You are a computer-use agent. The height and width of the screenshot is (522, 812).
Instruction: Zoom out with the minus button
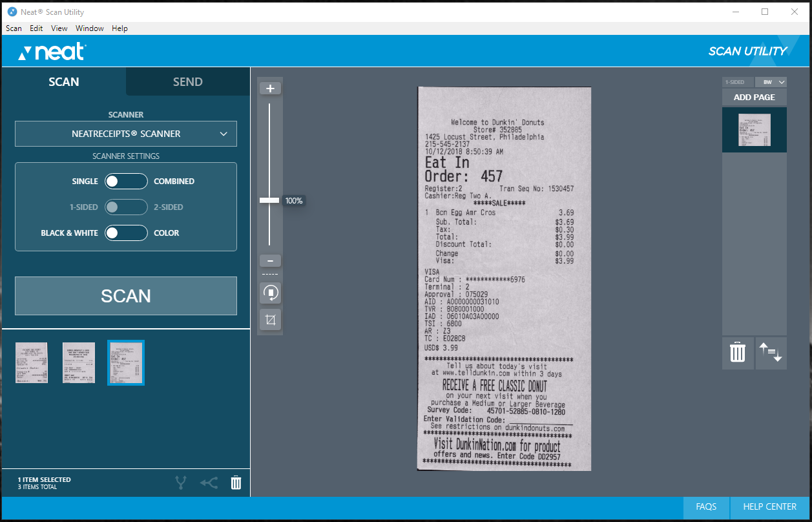(270, 261)
